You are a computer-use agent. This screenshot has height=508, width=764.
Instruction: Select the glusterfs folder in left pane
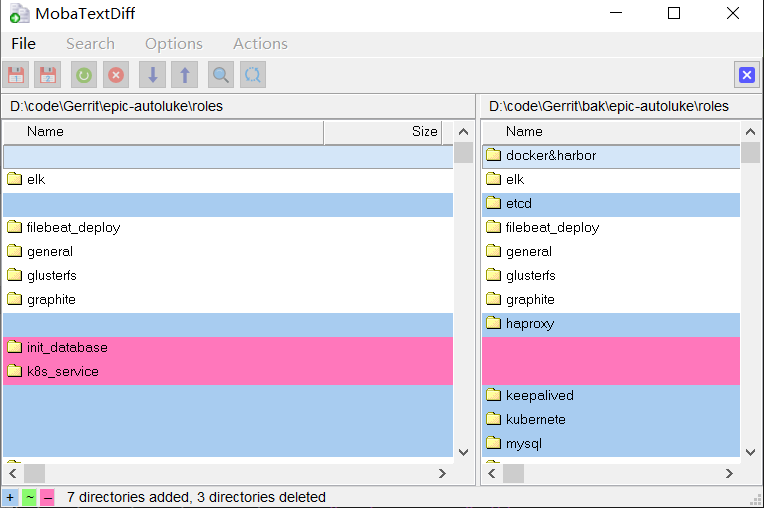coord(228,276)
